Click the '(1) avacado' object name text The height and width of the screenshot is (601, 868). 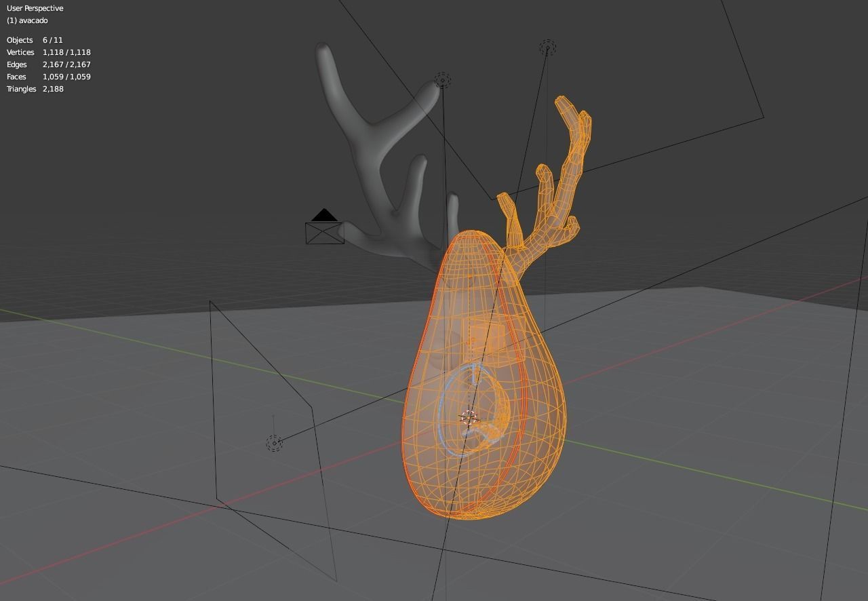[27, 20]
